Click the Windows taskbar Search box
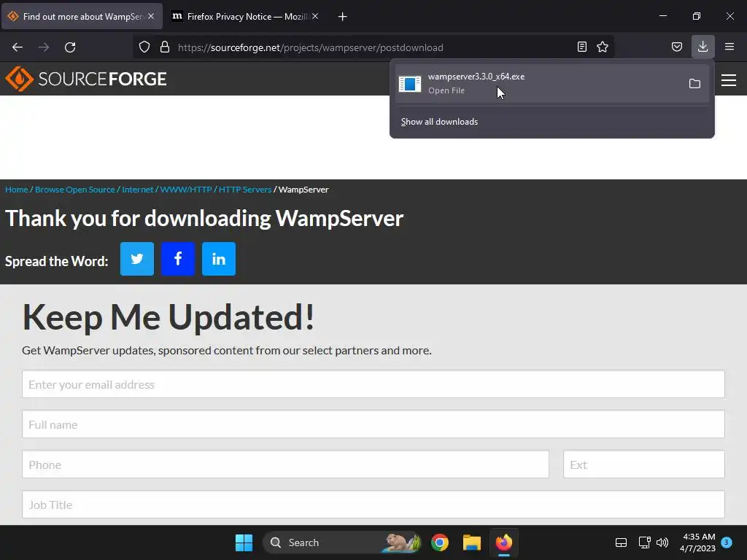The height and width of the screenshot is (560, 747). 342,542
